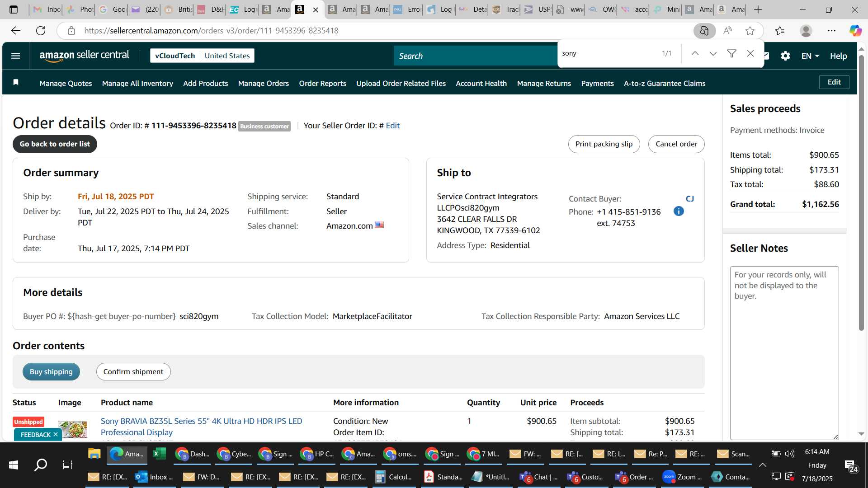Image resolution: width=868 pixels, height=488 pixels.
Task: Open the find-on-page filter options
Action: (731, 53)
